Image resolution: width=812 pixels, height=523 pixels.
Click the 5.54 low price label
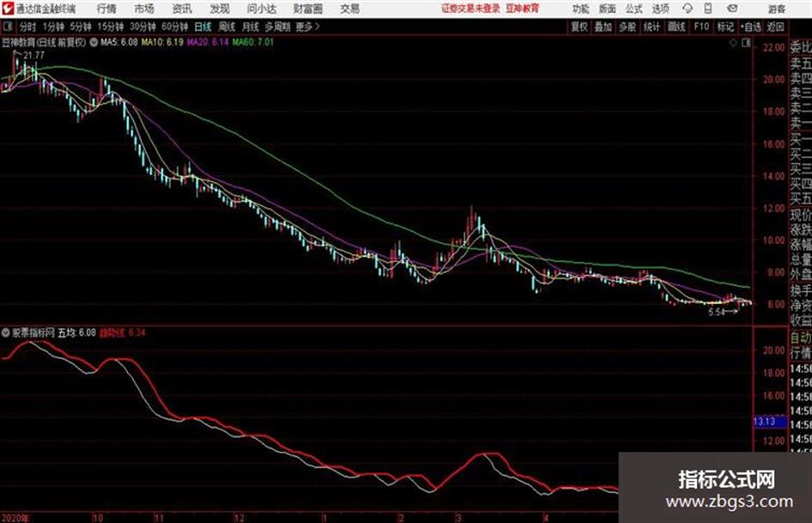tap(717, 313)
